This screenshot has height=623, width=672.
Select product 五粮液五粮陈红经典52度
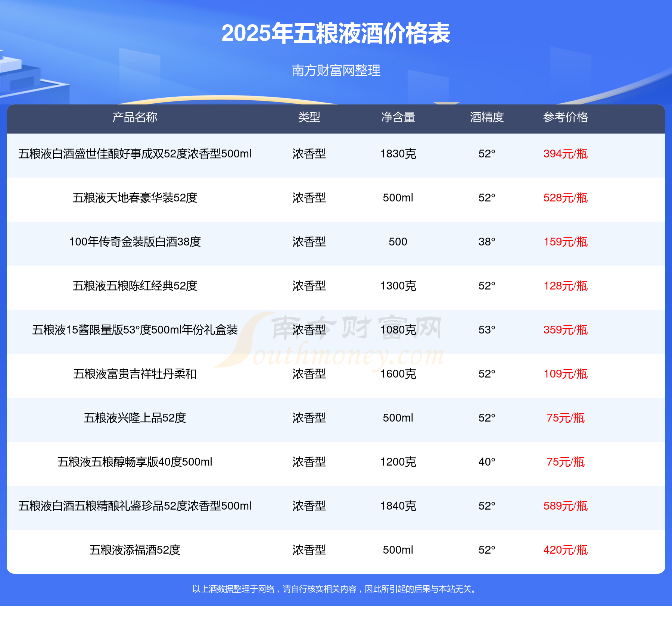point(135,286)
